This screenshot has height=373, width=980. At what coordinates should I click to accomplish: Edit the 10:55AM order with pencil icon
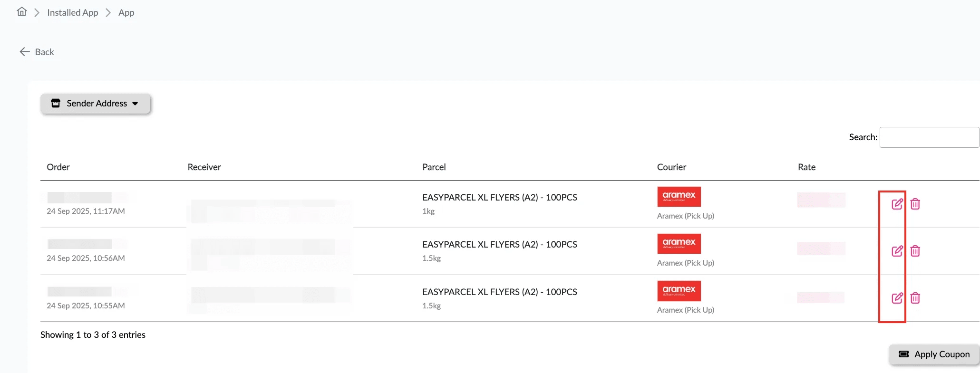click(897, 298)
